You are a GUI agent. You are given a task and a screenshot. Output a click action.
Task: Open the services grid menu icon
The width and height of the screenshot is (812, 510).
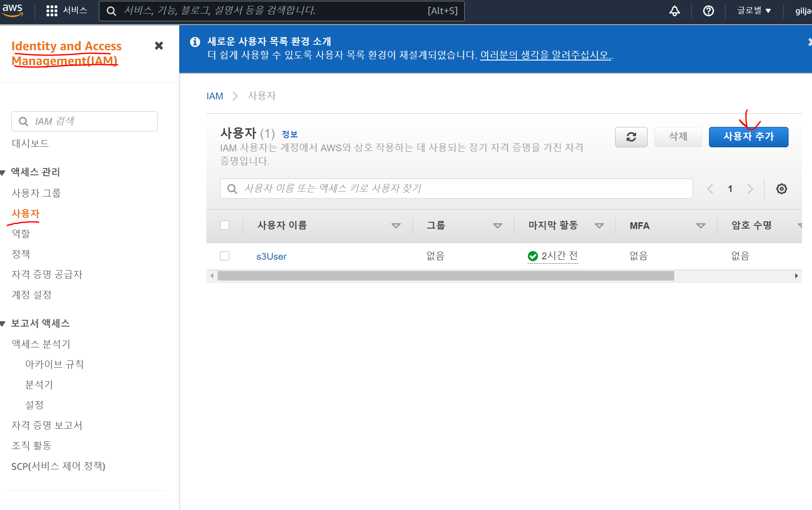[52, 11]
